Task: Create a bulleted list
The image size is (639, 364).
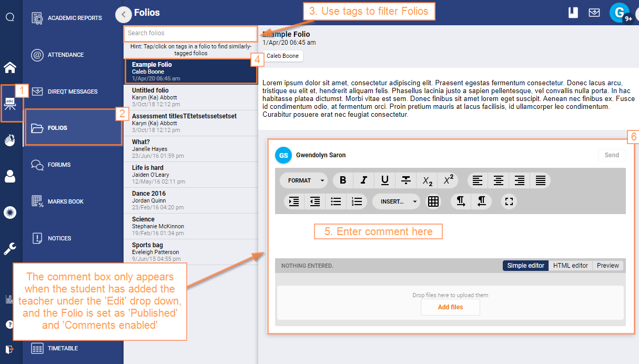Action: pyautogui.click(x=336, y=201)
